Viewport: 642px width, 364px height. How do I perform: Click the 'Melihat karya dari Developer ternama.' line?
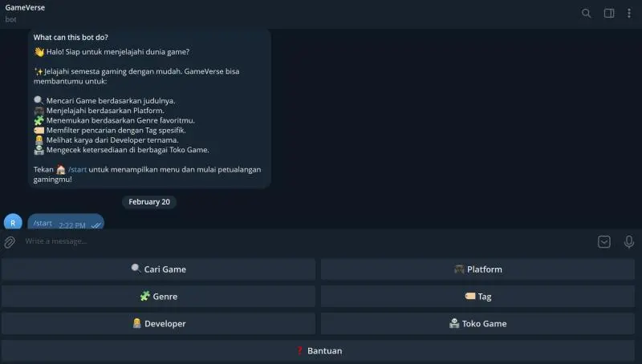[x=112, y=140]
